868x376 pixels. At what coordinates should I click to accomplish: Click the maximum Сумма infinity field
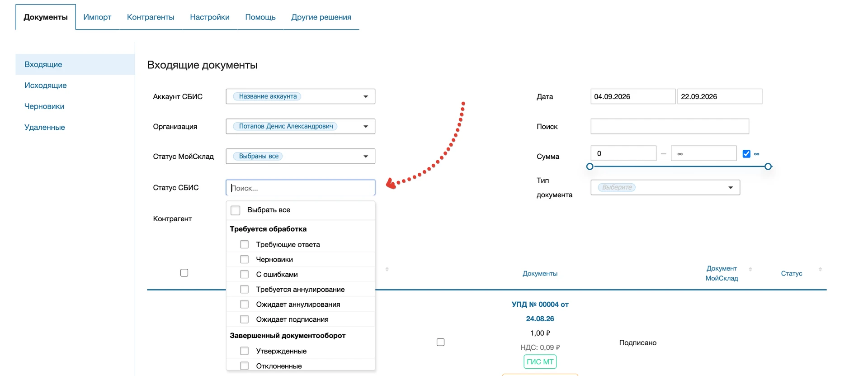704,153
